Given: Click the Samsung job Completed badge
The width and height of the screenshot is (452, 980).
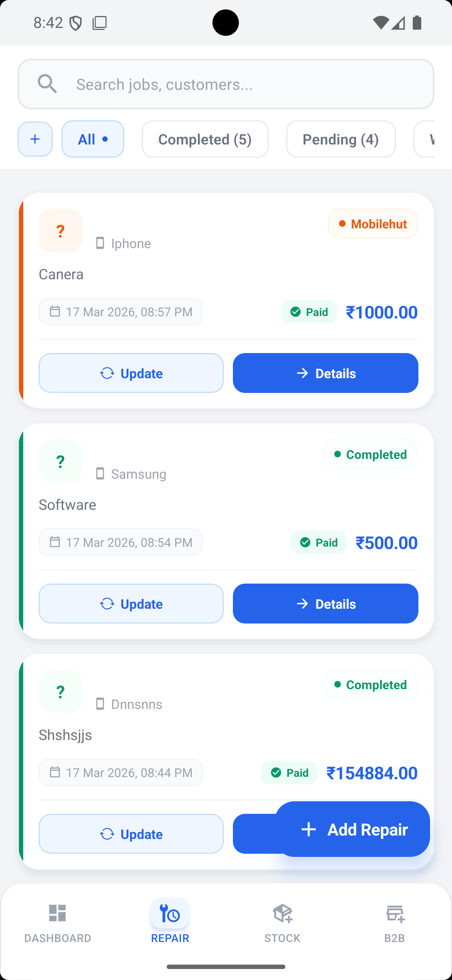Looking at the screenshot, I should coord(371,454).
